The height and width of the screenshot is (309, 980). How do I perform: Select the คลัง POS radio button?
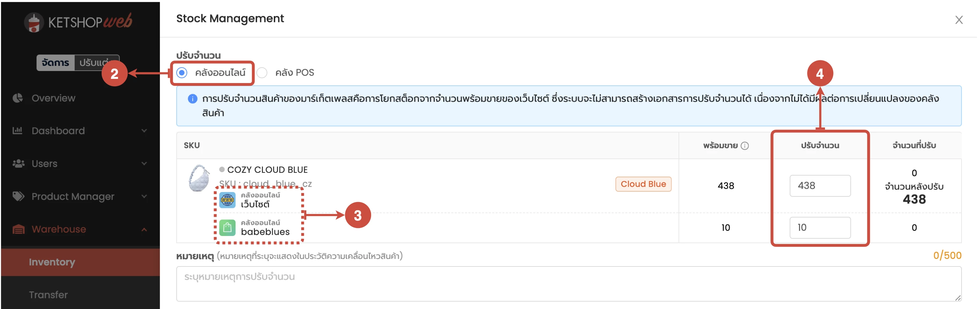262,72
